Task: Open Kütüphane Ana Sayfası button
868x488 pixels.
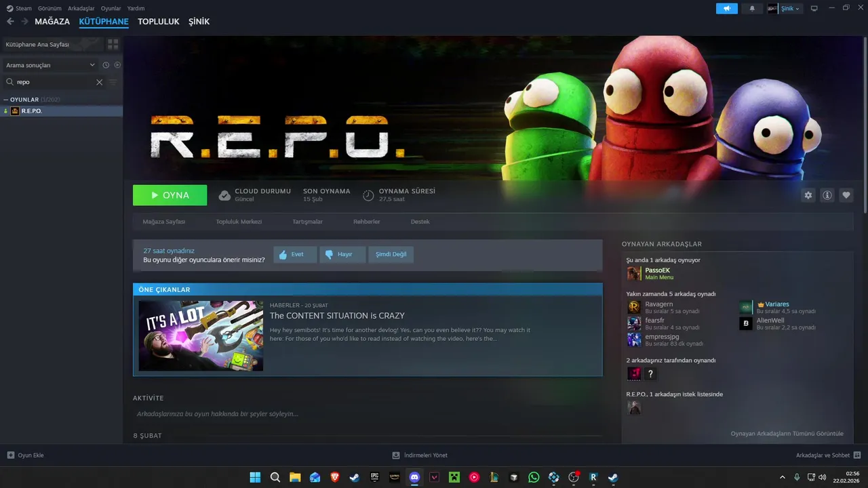Action: pos(52,44)
